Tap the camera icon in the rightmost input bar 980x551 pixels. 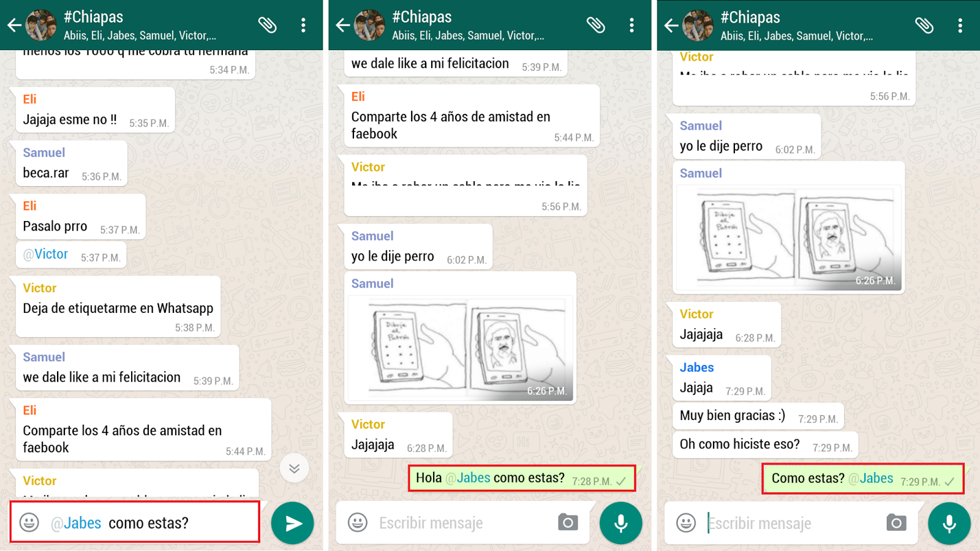(897, 523)
